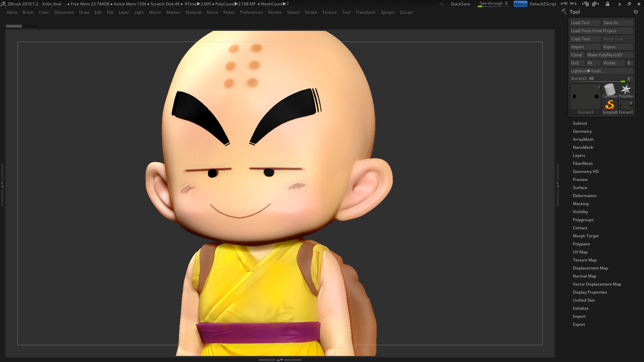
Task: Toggle the Menus button
Action: 521,4
